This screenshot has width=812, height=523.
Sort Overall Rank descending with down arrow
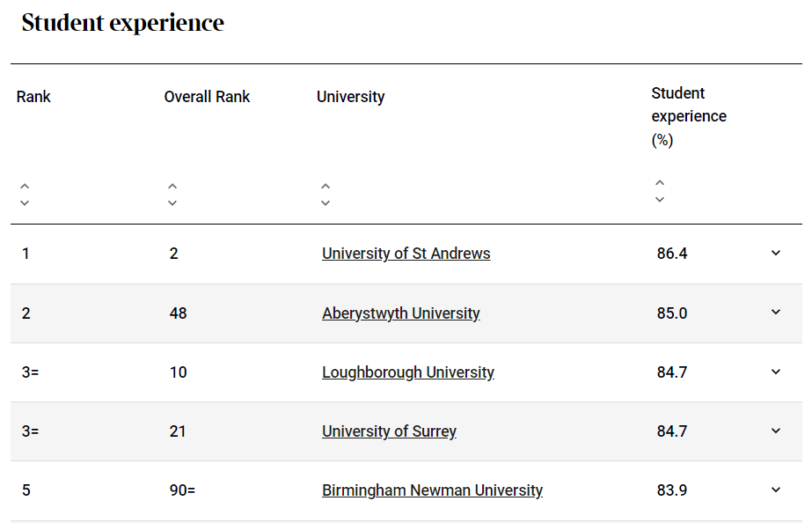pyautogui.click(x=172, y=203)
